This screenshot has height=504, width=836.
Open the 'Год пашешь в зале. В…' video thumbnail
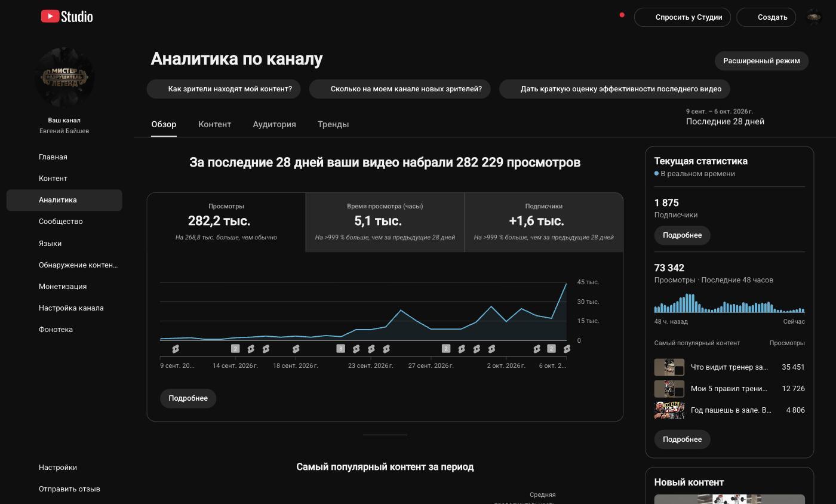[669, 410]
